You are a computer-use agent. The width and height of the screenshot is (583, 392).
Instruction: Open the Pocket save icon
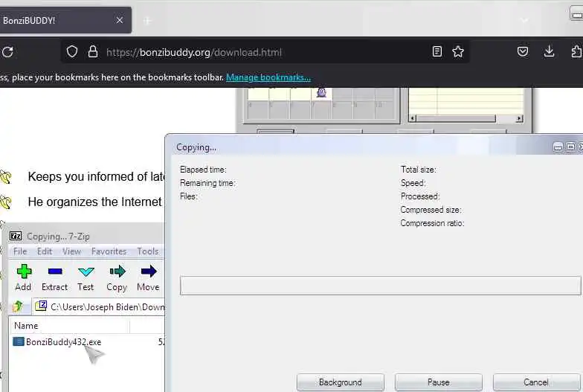[x=522, y=51]
